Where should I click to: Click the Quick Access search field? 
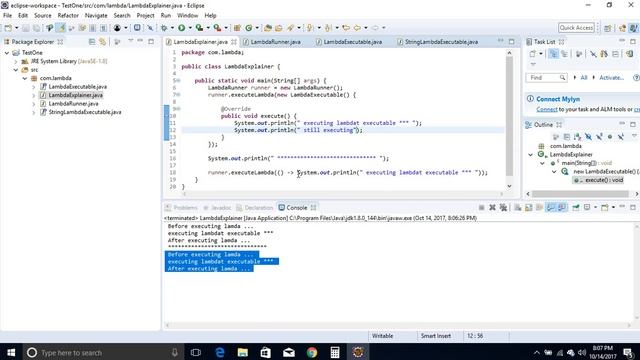[576, 28]
